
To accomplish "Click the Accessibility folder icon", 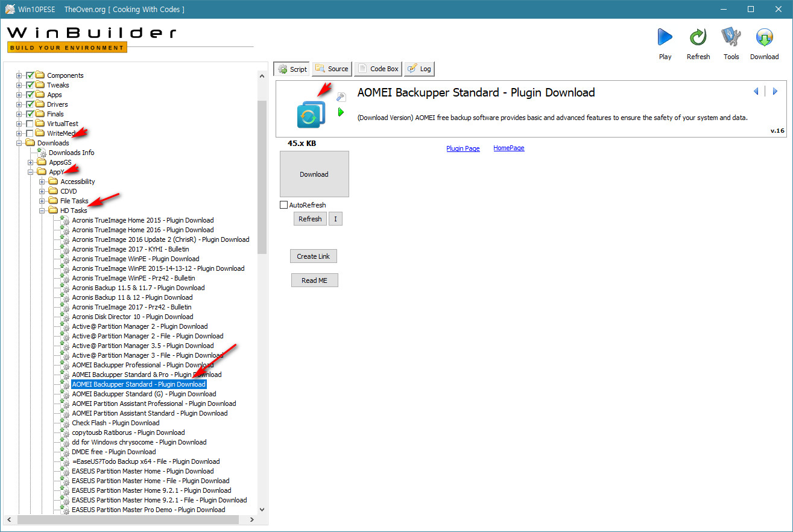I will [x=52, y=182].
